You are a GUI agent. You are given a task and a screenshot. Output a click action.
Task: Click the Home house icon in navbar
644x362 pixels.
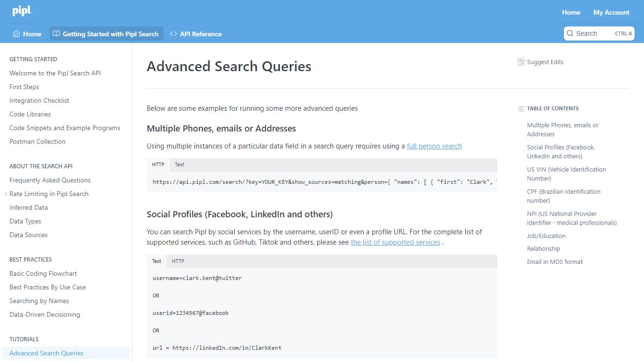point(17,34)
